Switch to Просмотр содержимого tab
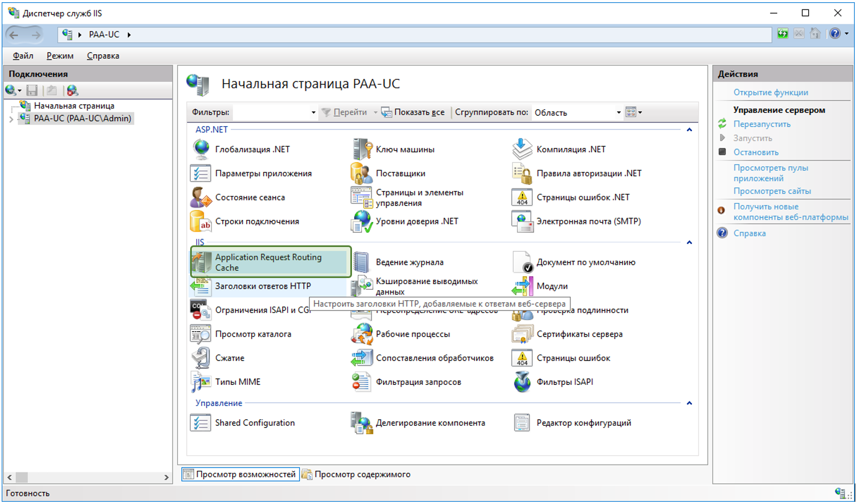This screenshot has width=857, height=504. tap(356, 475)
